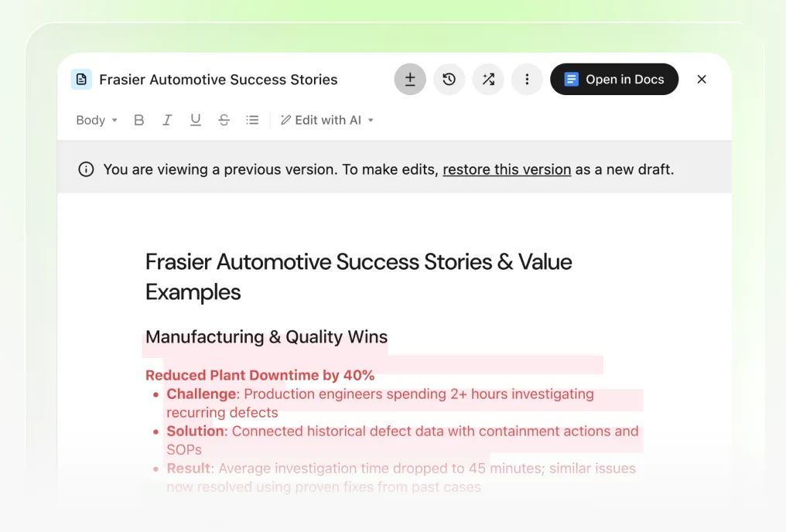This screenshot has width=786, height=532.
Task: Click the show changes plus-minus icon
Action: 410,79
